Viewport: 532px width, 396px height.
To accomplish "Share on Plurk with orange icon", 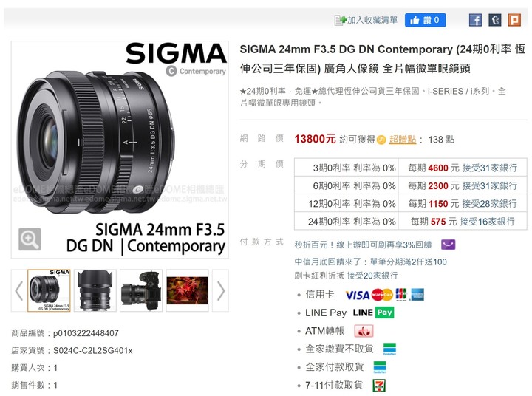I will coord(514,21).
